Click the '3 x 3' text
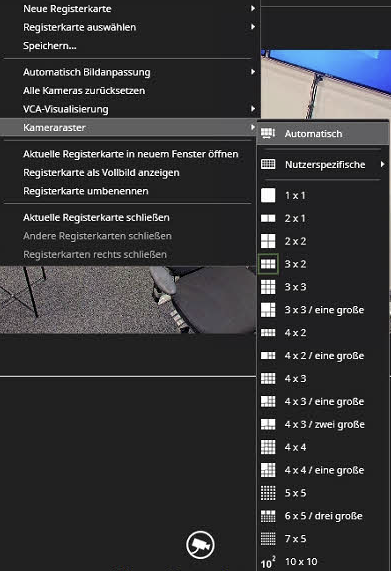 pyautogui.click(x=295, y=287)
